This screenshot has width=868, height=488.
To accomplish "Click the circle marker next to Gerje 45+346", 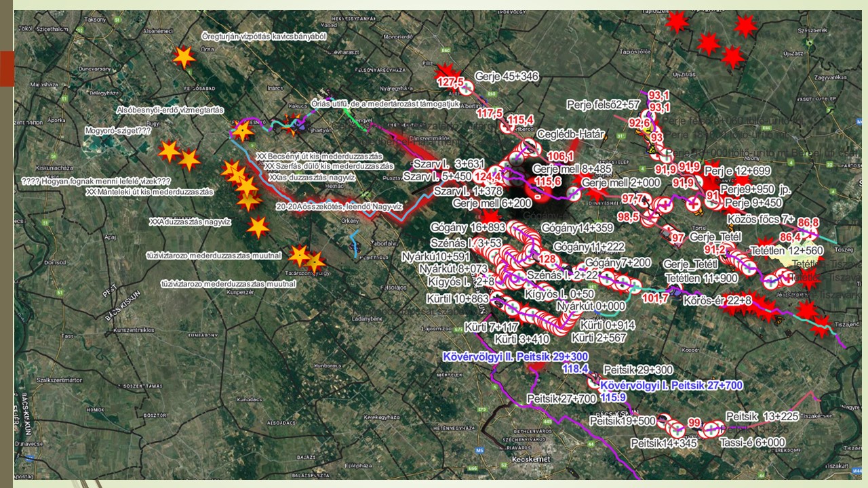I will 467,88.
